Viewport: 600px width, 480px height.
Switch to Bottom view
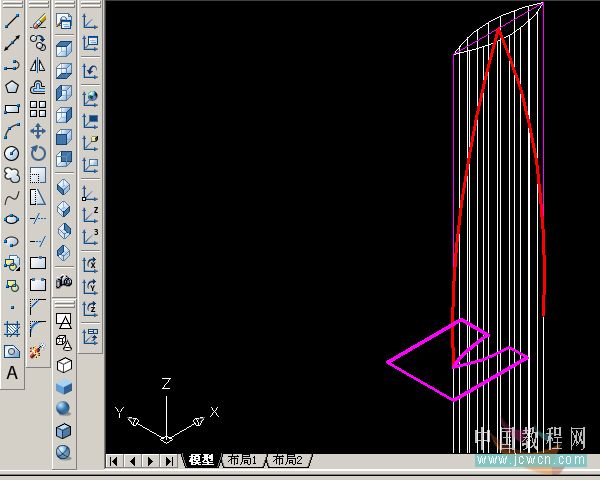[64, 70]
